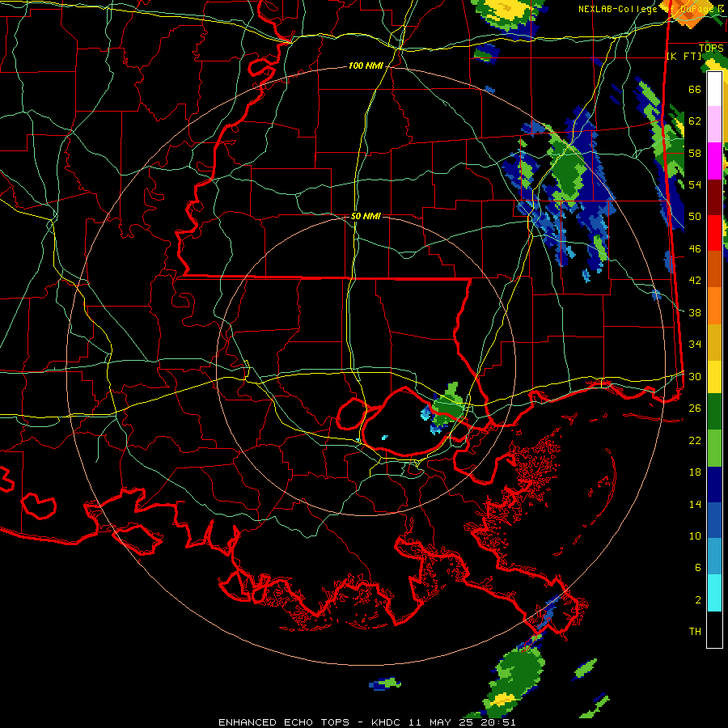This screenshot has width=728, height=728.
Task: Click the KHDC station identifier in caption
Action: tap(387, 722)
